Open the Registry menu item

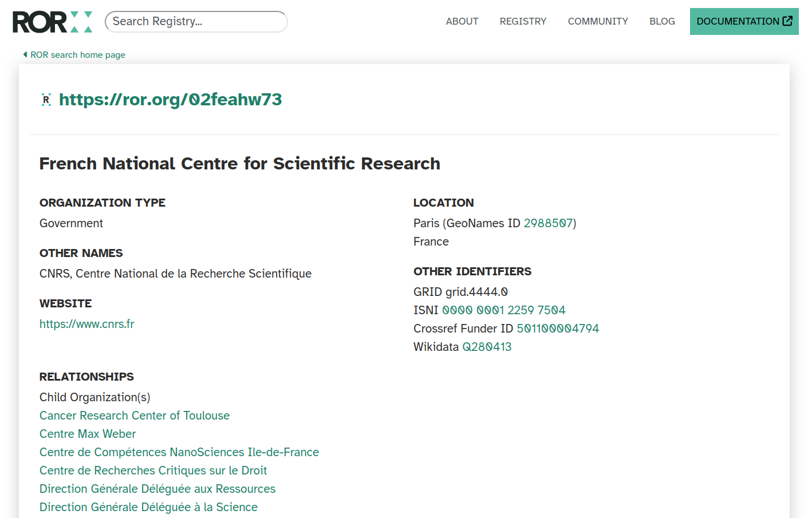(523, 21)
